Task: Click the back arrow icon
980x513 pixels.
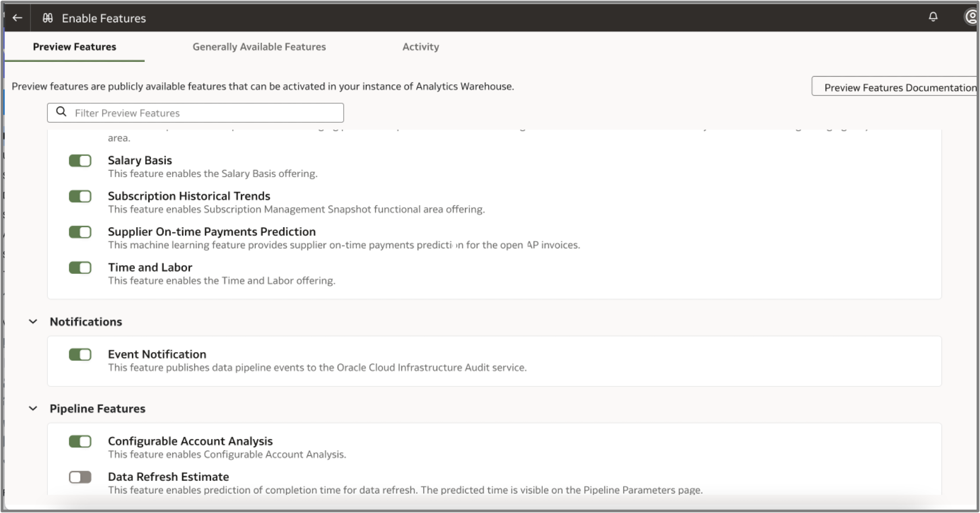Action: pyautogui.click(x=17, y=18)
